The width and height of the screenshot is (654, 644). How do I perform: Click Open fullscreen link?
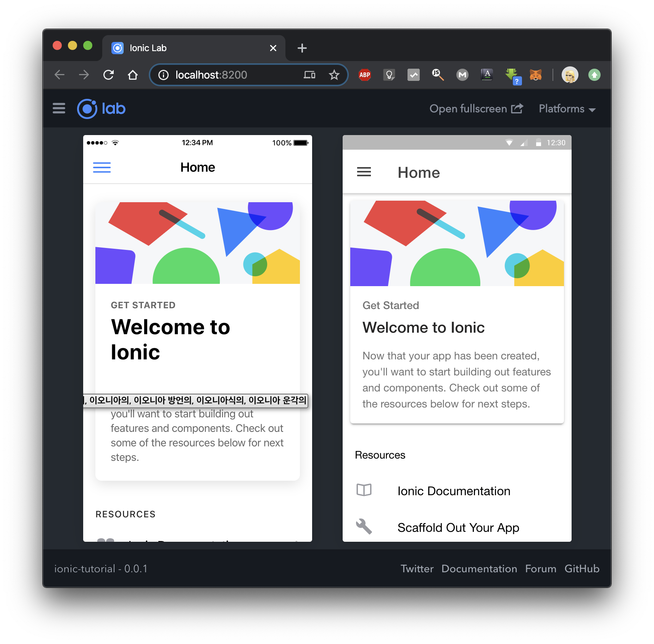tap(476, 109)
